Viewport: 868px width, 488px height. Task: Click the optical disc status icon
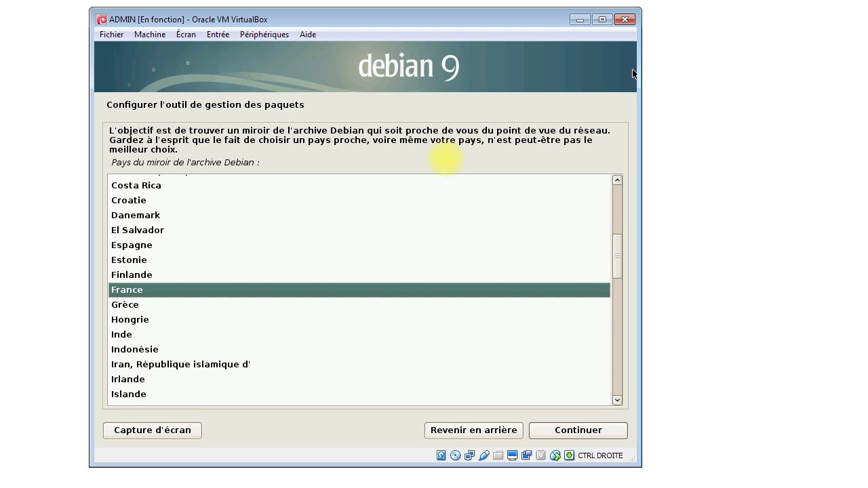[456, 455]
